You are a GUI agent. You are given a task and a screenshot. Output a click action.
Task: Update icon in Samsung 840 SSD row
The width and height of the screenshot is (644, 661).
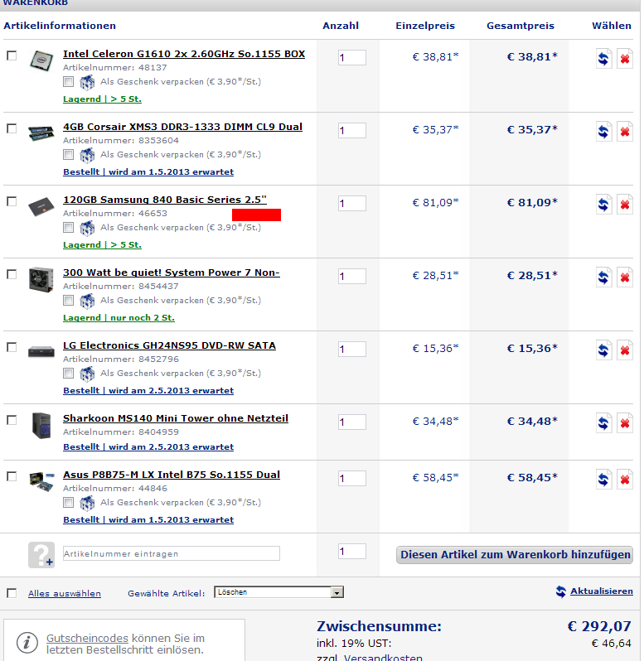603,204
